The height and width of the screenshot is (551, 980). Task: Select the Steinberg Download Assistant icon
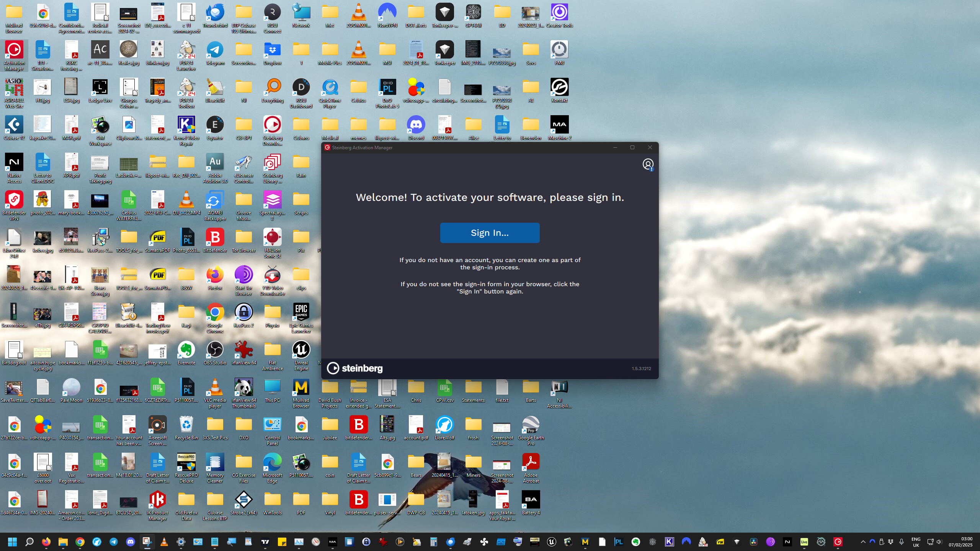tap(273, 131)
